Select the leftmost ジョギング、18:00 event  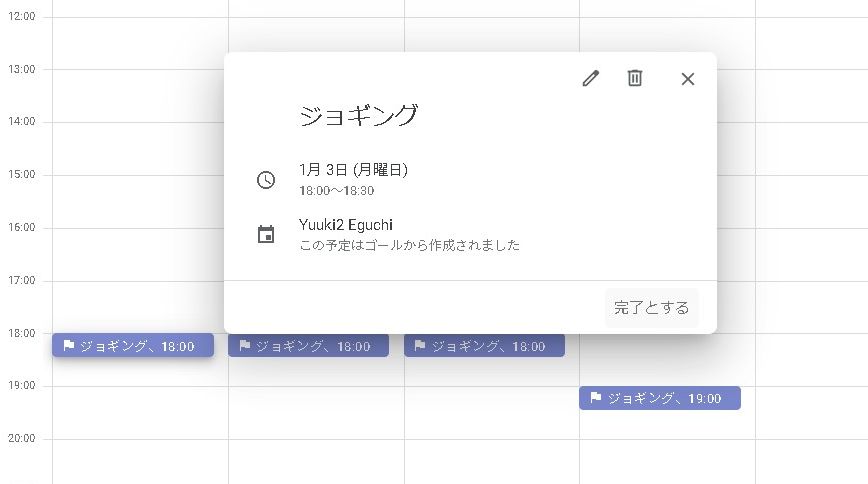pyautogui.click(x=133, y=346)
